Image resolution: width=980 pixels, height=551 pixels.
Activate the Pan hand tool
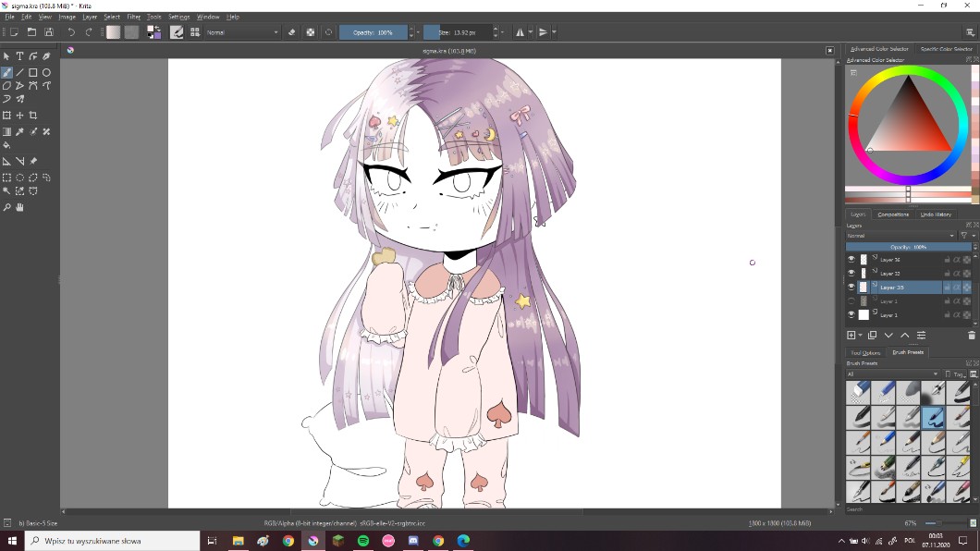(19, 207)
